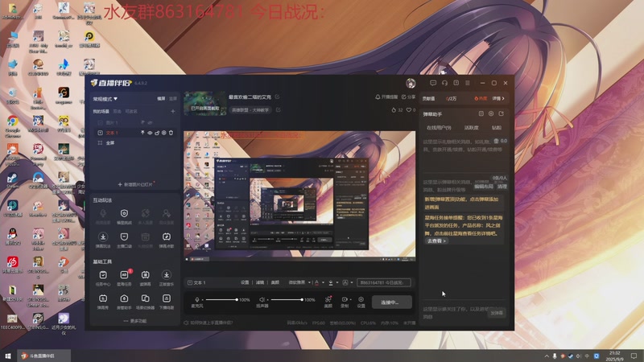
Task: Edit the stream category tag
Action: point(278,109)
